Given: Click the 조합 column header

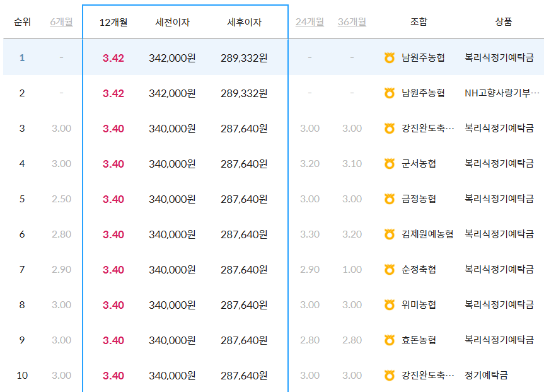Looking at the screenshot, I should pos(419,21).
